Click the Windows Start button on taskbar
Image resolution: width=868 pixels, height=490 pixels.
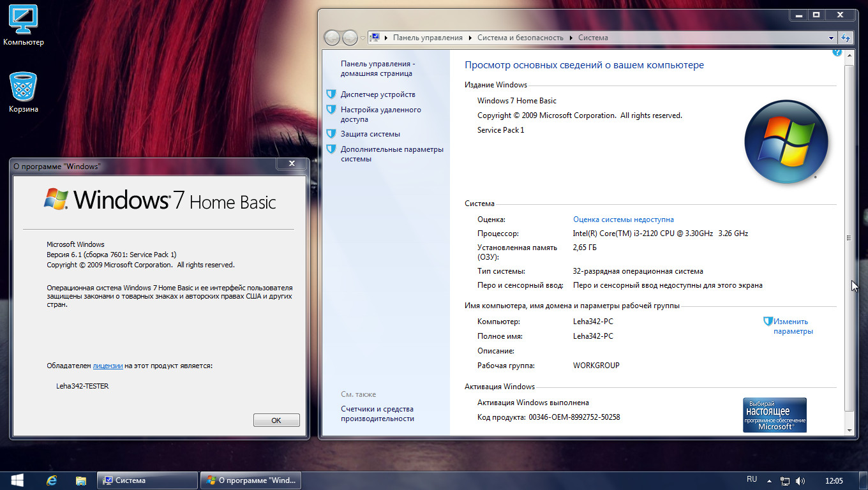click(17, 480)
